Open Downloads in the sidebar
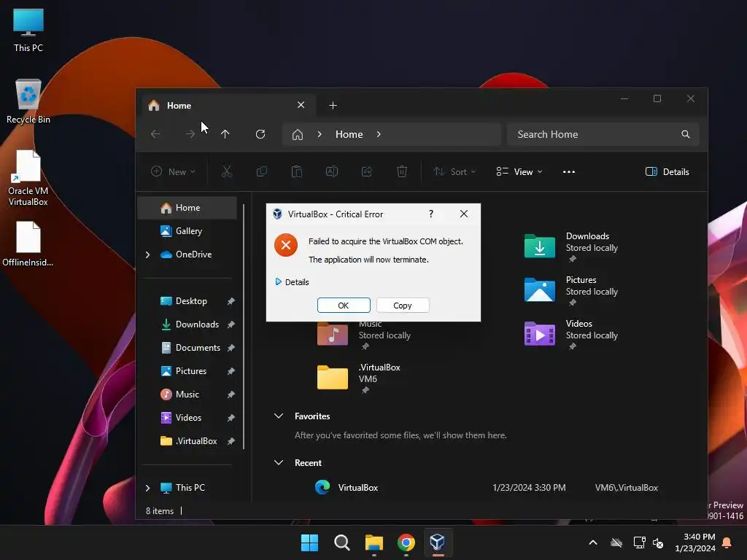The image size is (747, 560). click(197, 324)
